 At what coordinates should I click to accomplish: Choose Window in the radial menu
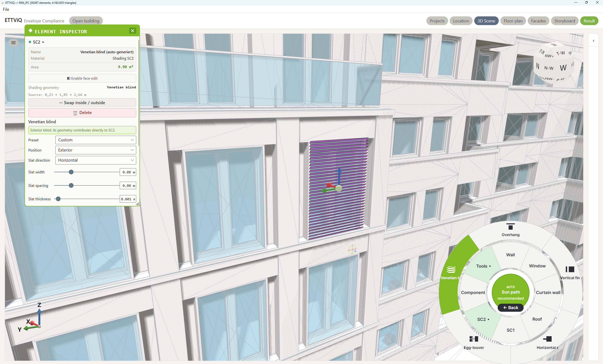(x=537, y=266)
